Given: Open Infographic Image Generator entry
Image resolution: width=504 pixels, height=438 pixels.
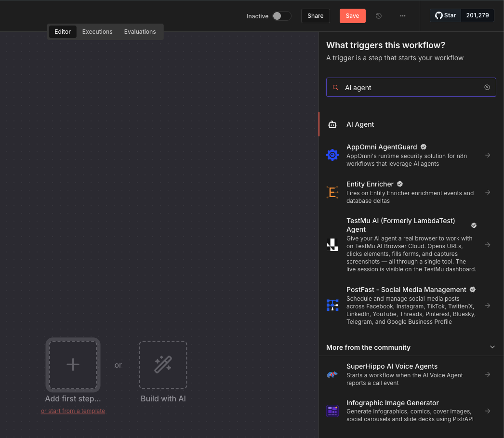Looking at the screenshot, I should (411, 411).
